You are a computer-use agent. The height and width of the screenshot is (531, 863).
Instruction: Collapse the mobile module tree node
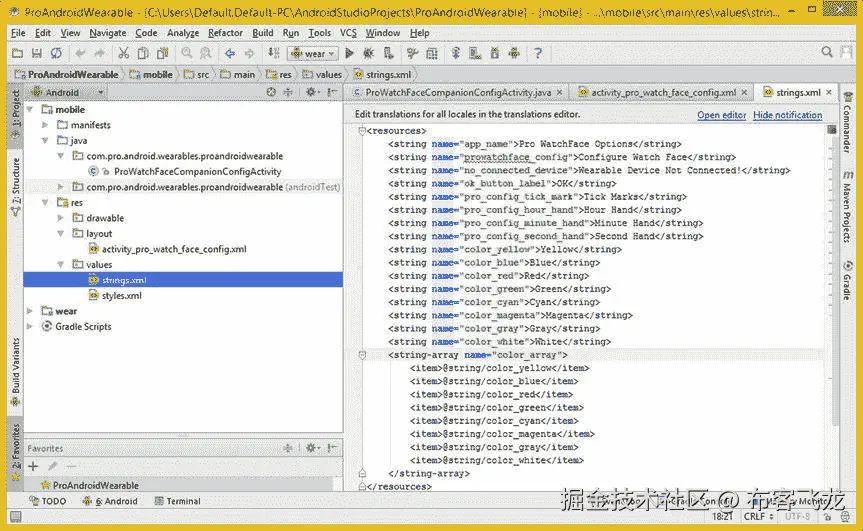(x=30, y=110)
